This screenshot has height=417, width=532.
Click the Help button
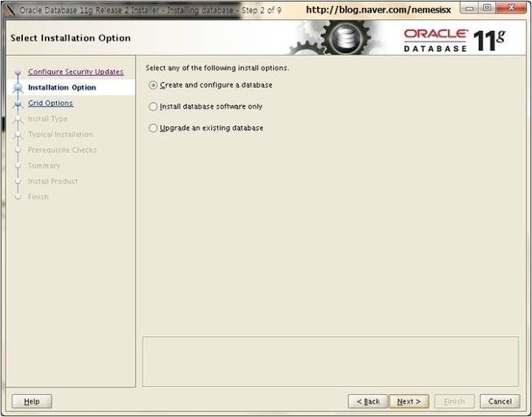click(32, 401)
